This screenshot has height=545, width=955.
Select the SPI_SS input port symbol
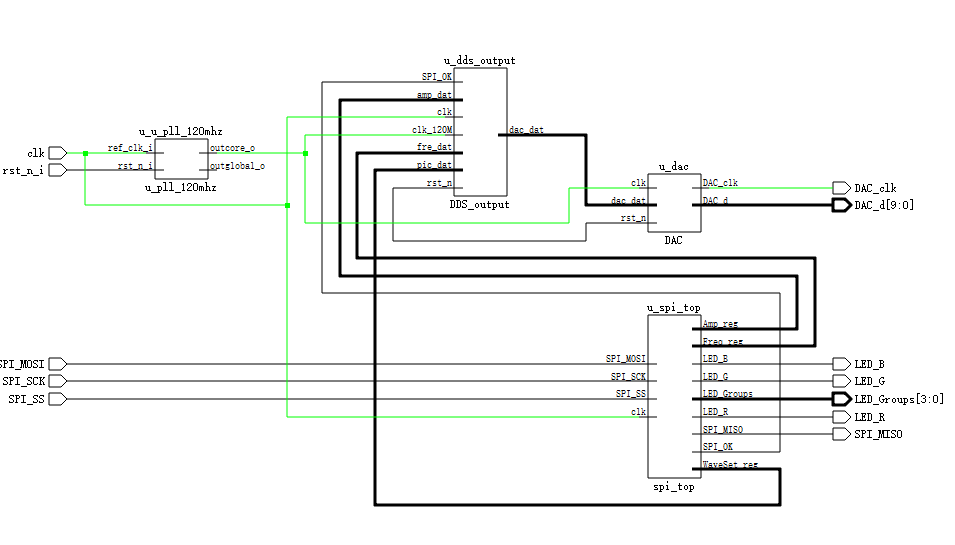pyautogui.click(x=58, y=399)
